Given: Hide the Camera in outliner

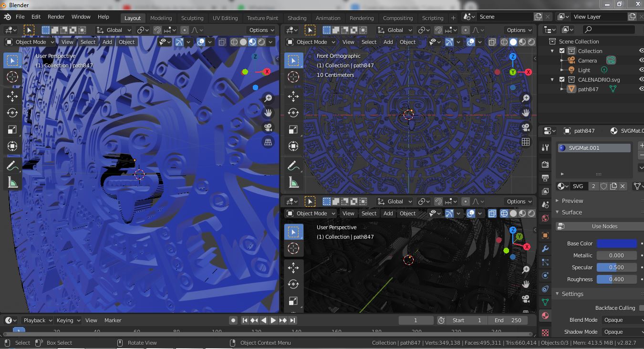Looking at the screenshot, I should point(641,61).
